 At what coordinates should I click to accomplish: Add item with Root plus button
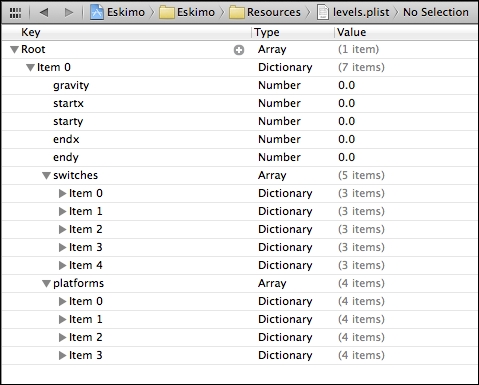click(239, 50)
